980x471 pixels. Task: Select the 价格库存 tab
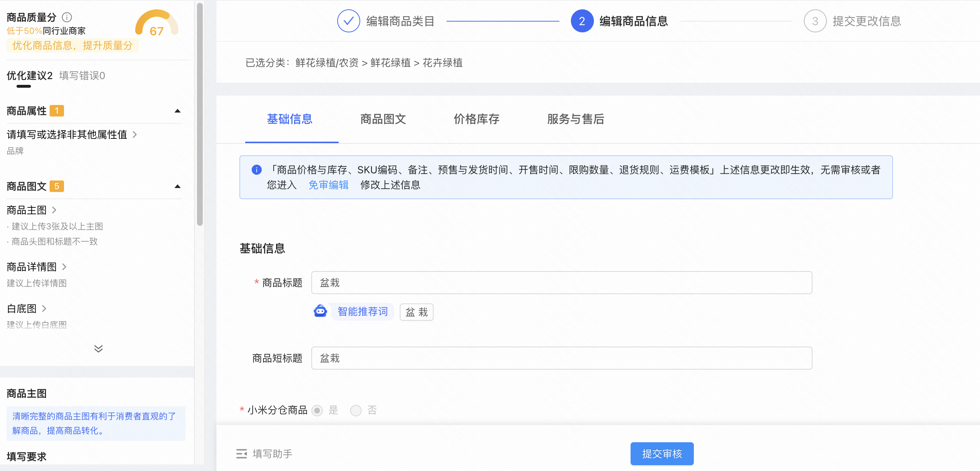(476, 119)
